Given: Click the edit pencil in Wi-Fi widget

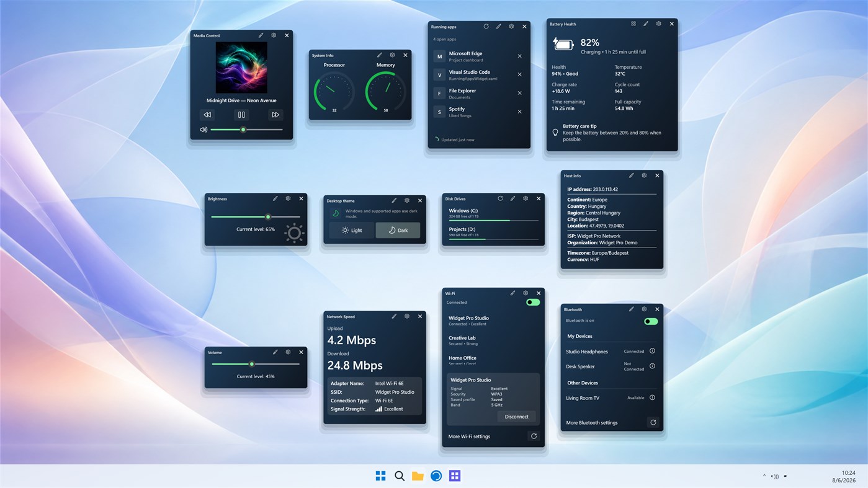Looking at the screenshot, I should tap(513, 293).
